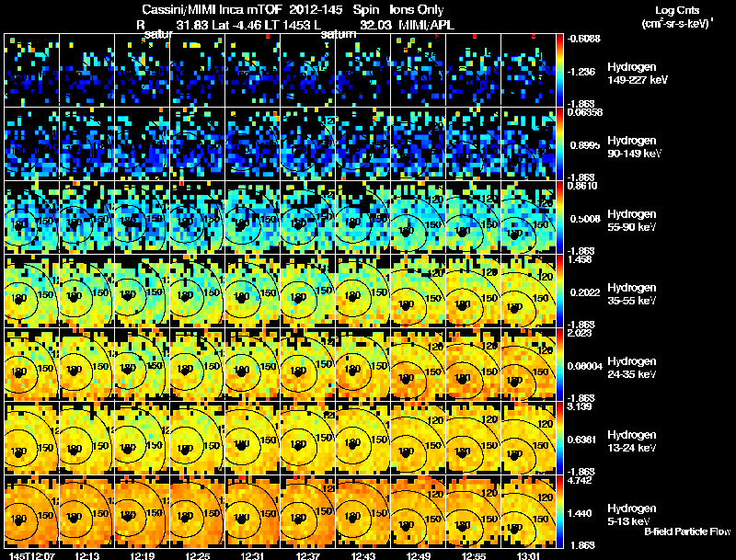The height and width of the screenshot is (560, 736).
Task: Click the 0.5006 colorbar value
Action: point(585,219)
